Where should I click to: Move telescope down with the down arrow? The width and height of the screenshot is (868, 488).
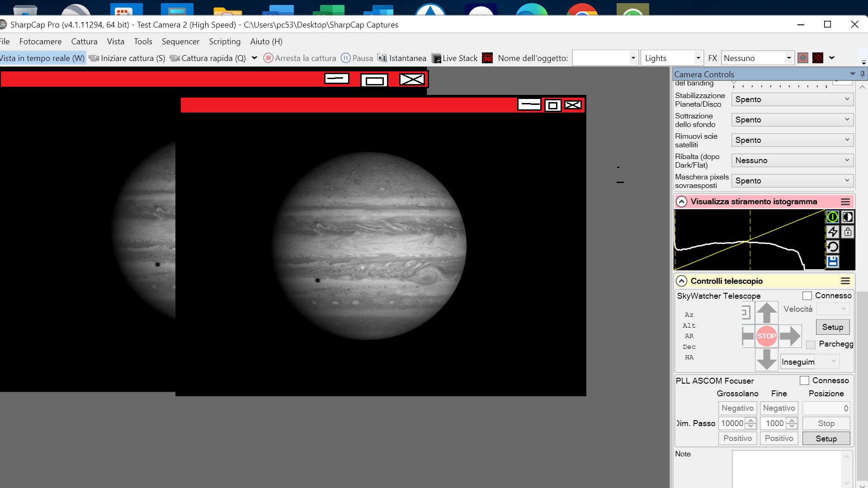coord(767,359)
